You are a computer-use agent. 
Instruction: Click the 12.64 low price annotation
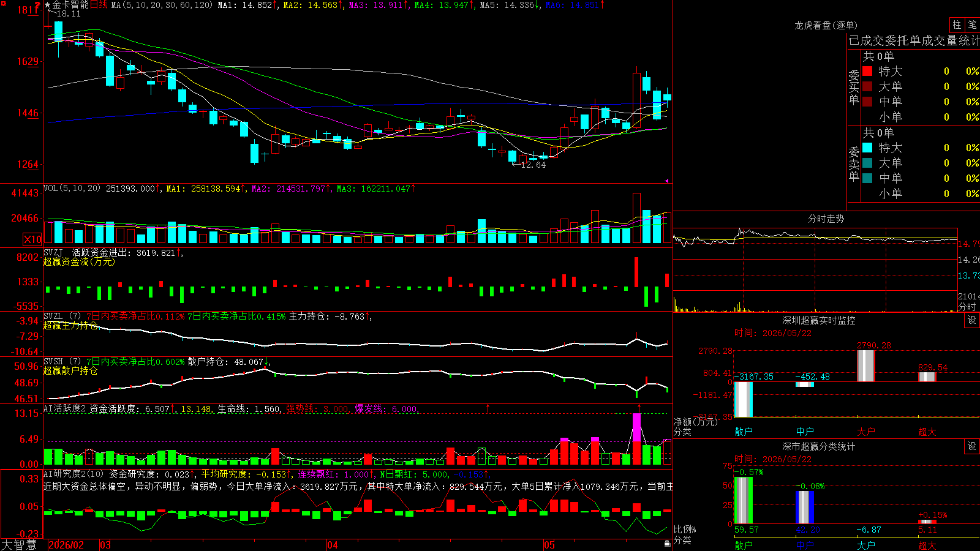tap(533, 165)
